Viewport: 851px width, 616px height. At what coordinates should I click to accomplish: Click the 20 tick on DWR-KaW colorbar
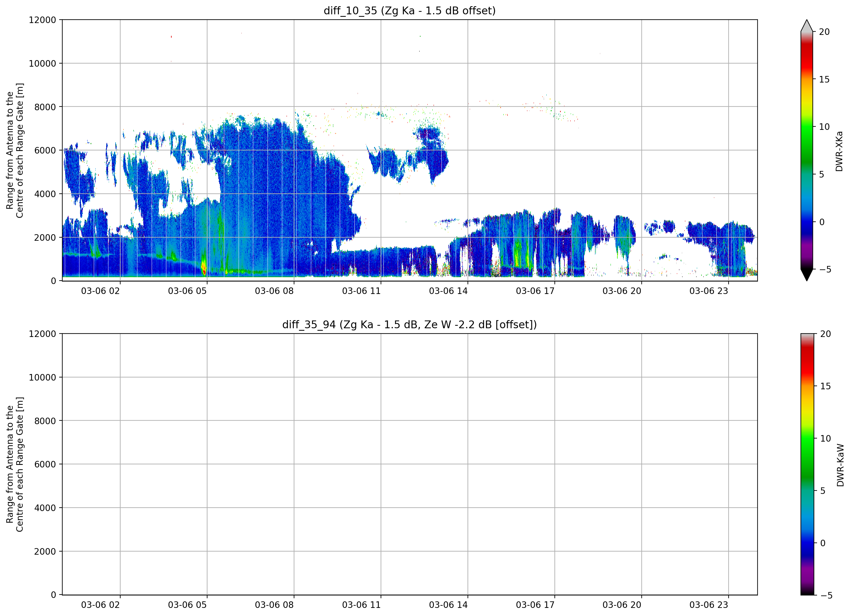tap(825, 334)
